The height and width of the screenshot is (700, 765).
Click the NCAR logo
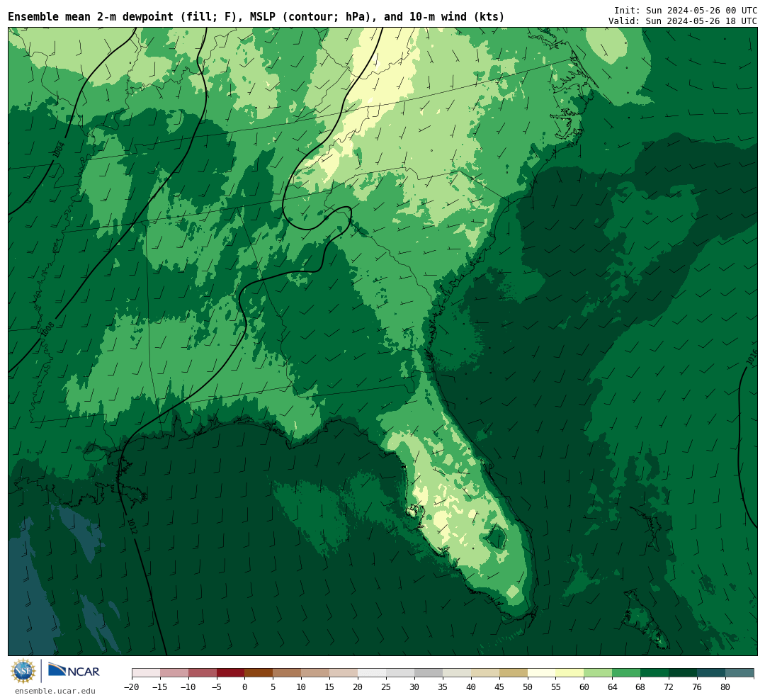pos(74,670)
